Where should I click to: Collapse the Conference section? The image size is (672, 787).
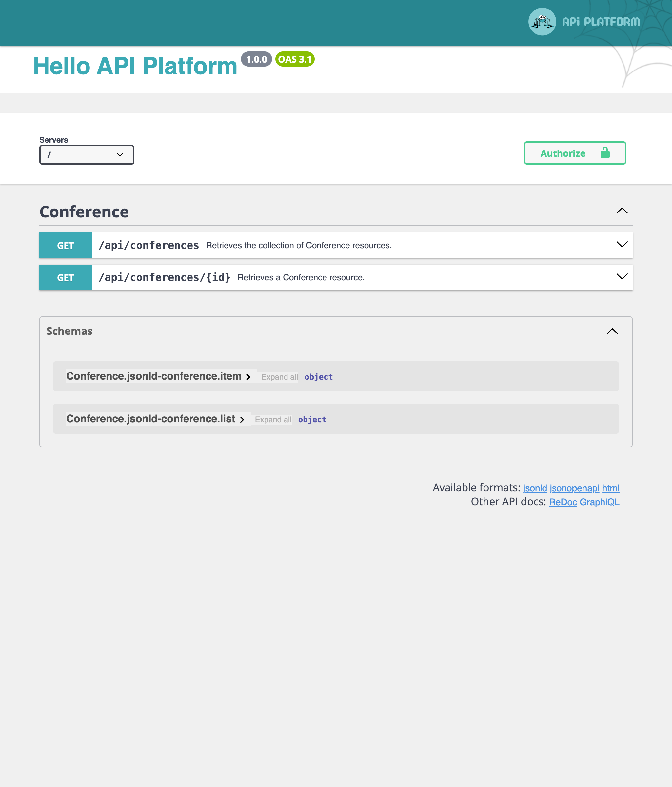click(x=622, y=211)
